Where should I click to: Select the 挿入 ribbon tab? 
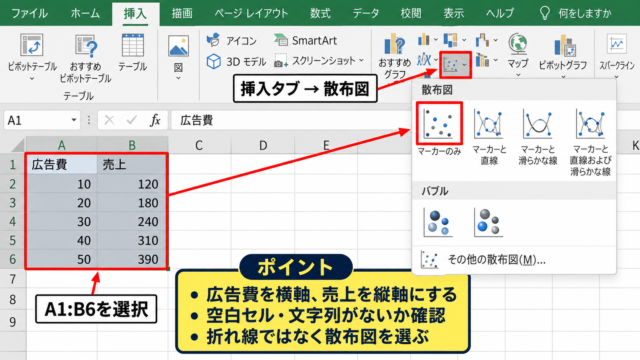click(x=136, y=13)
